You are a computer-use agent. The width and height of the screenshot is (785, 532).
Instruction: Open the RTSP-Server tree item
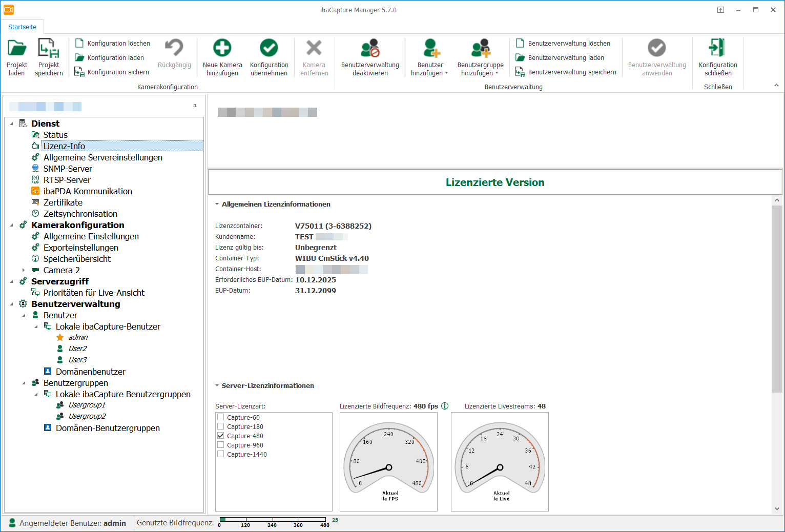coord(67,180)
